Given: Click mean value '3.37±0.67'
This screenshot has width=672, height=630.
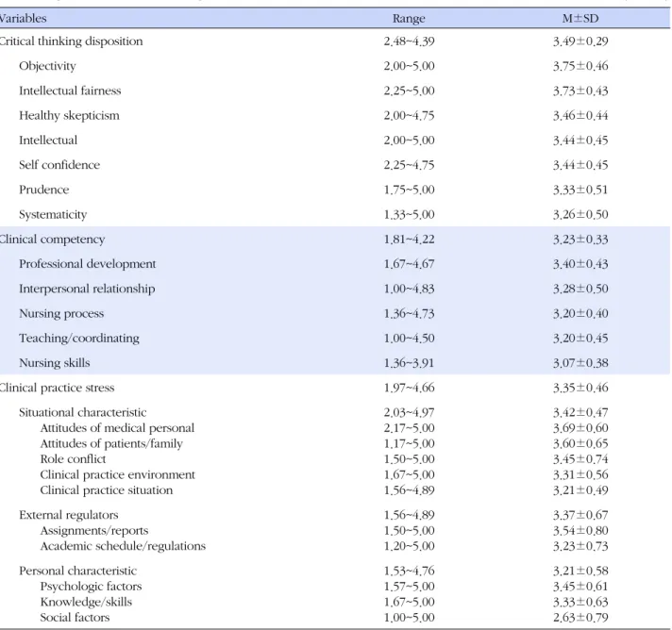Looking at the screenshot, I should pyautogui.click(x=580, y=515).
